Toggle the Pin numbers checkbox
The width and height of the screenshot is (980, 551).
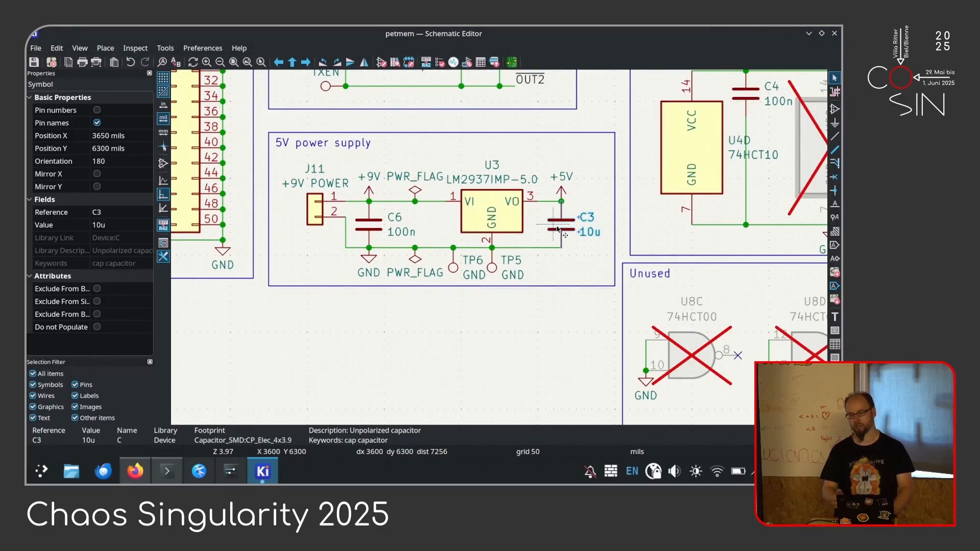(97, 110)
